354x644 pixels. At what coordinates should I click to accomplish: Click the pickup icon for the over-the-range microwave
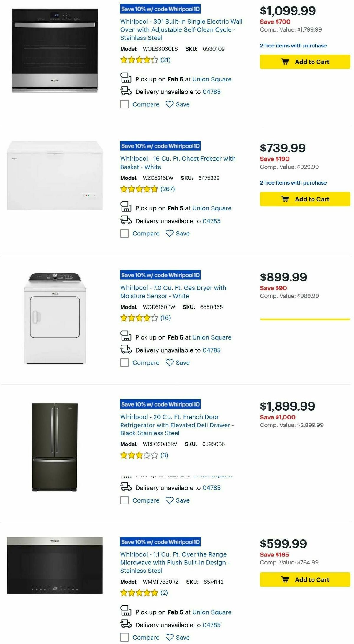coord(126,612)
